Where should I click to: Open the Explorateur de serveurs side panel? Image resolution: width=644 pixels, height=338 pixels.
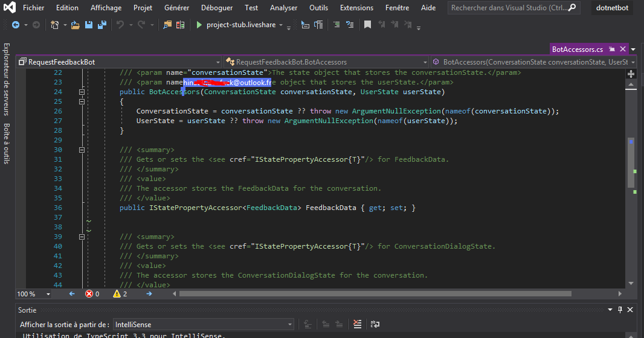(7, 78)
